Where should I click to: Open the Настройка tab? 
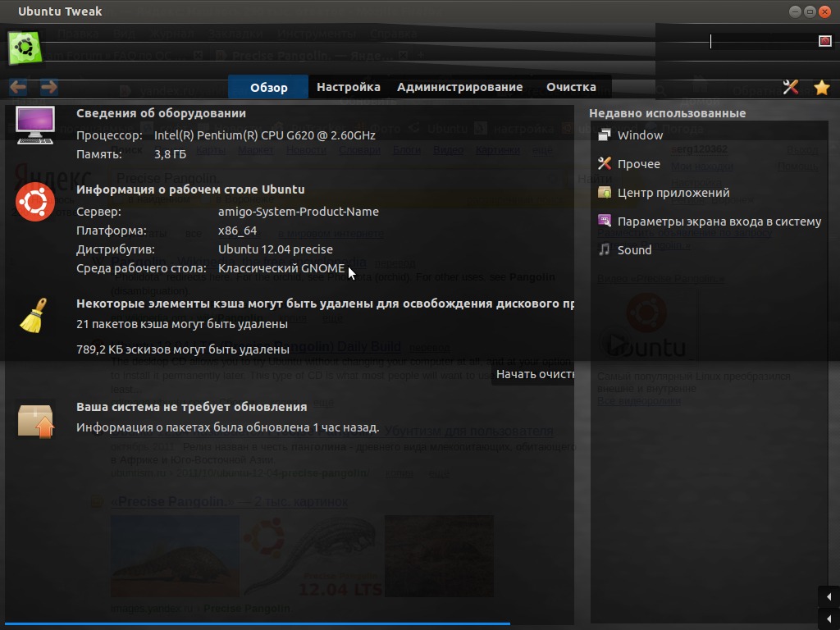(348, 87)
